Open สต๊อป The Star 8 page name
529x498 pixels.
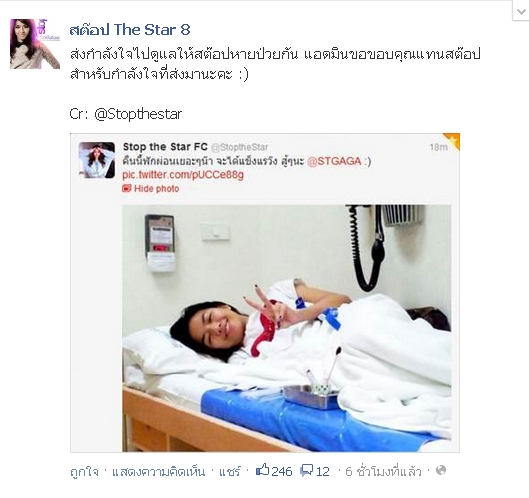pos(130,30)
